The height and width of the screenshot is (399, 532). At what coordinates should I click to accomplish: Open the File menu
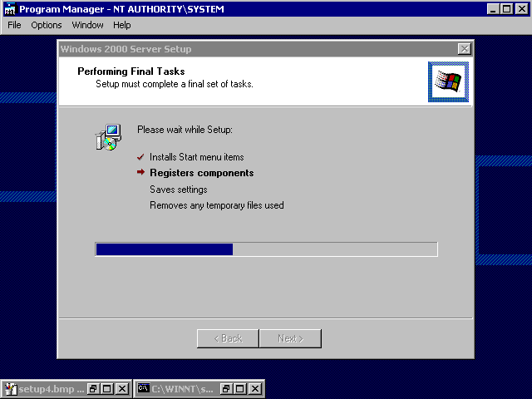pyautogui.click(x=14, y=25)
